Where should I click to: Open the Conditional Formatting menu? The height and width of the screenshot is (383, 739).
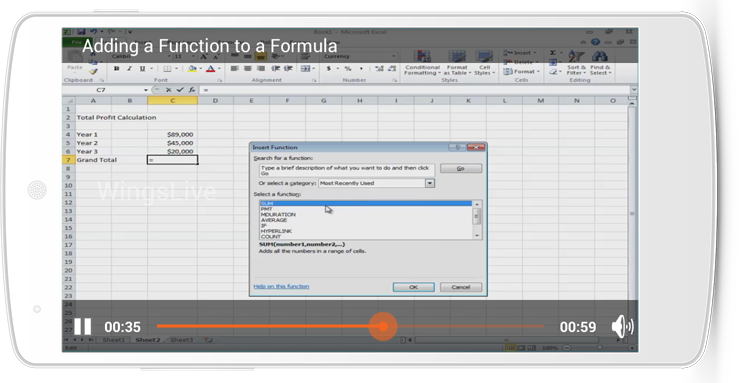pyautogui.click(x=422, y=64)
